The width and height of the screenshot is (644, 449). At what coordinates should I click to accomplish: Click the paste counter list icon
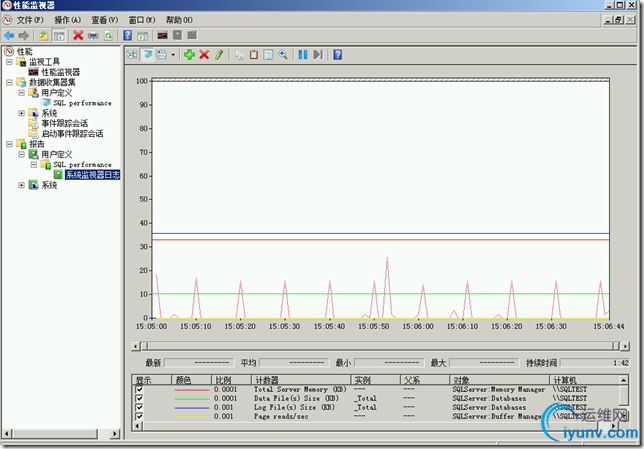254,55
